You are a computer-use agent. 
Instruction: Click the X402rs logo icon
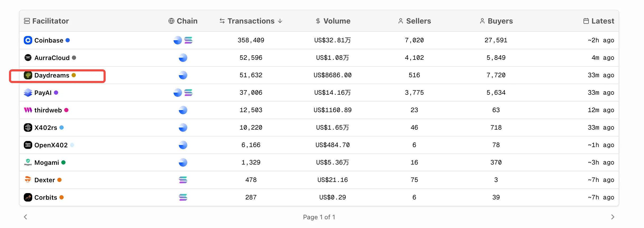[28, 127]
